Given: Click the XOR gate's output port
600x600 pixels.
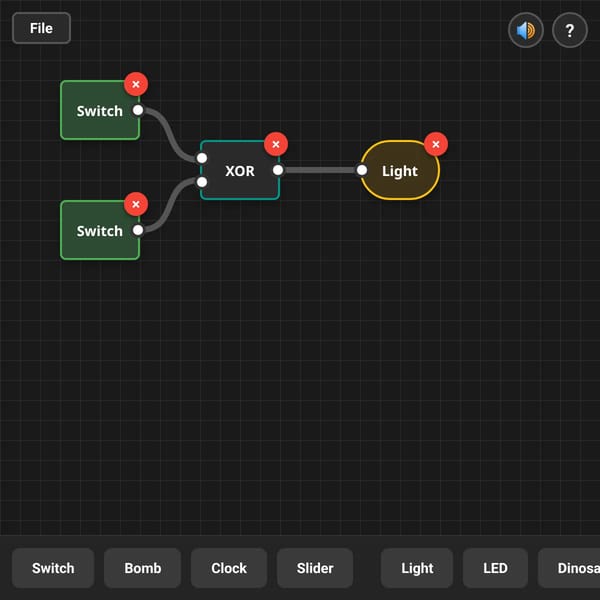Looking at the screenshot, I should coord(278,170).
